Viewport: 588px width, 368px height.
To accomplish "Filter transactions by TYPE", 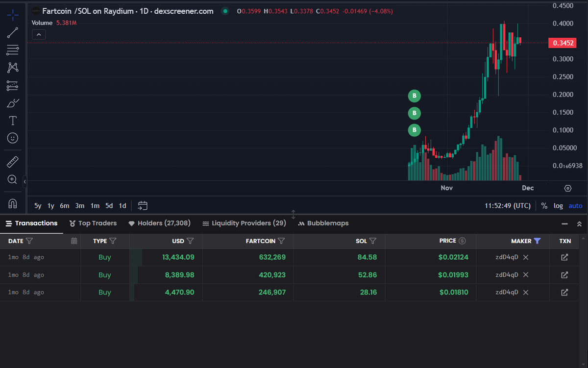I will [x=113, y=241].
